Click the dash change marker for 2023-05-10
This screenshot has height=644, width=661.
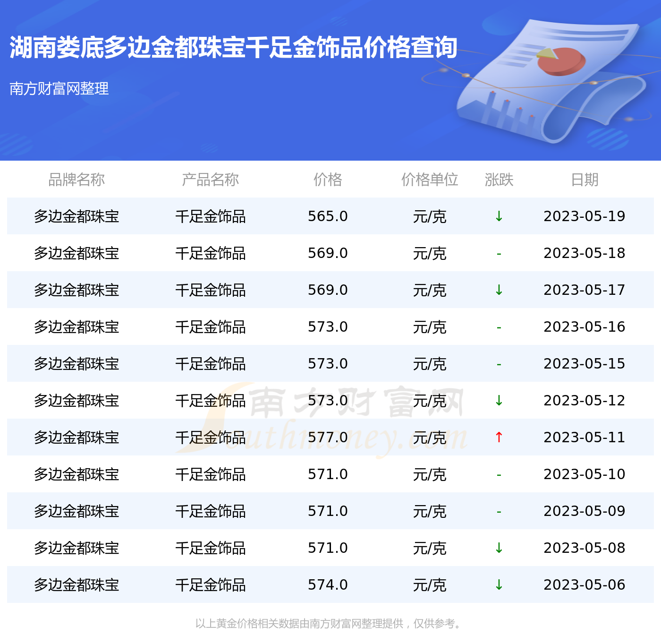(x=499, y=475)
